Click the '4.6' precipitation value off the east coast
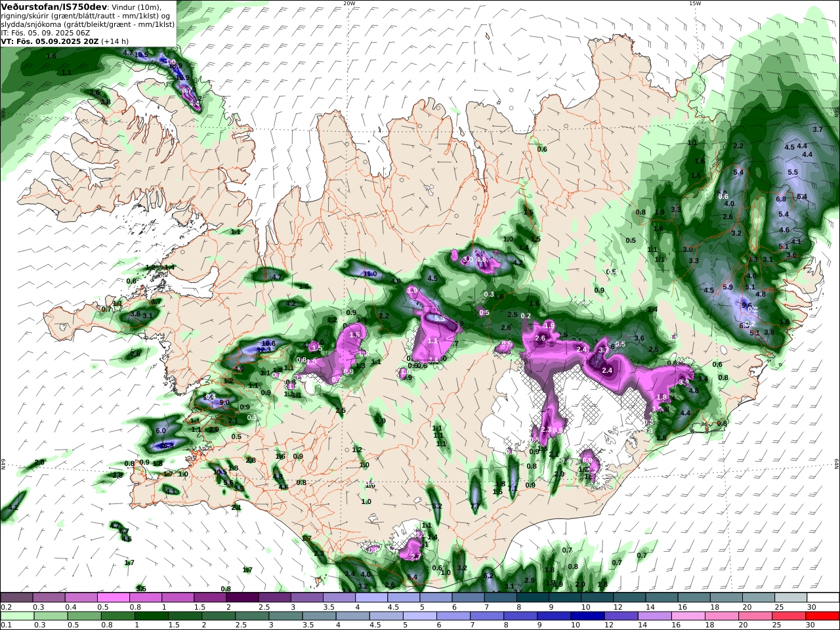This screenshot has height=630, width=840. (784, 230)
